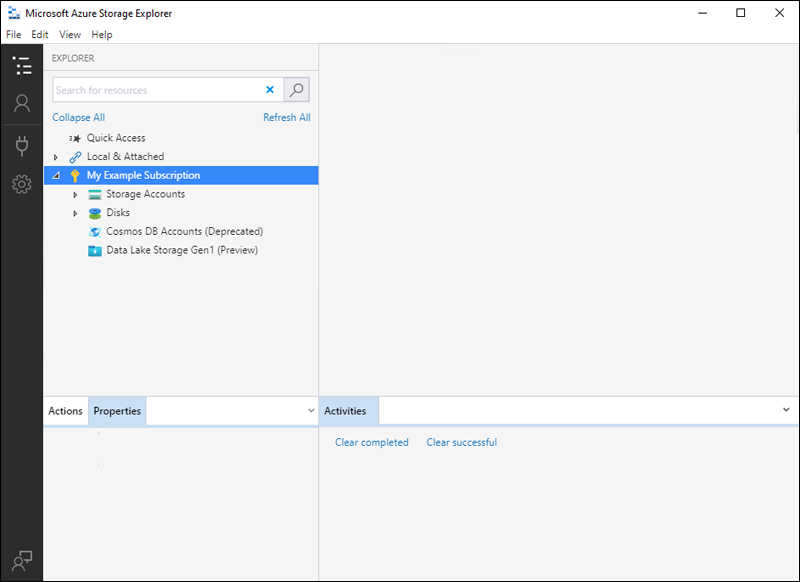Open the Explorer view sidebar icon
Screen dimensions: 800x582
[x=22, y=66]
